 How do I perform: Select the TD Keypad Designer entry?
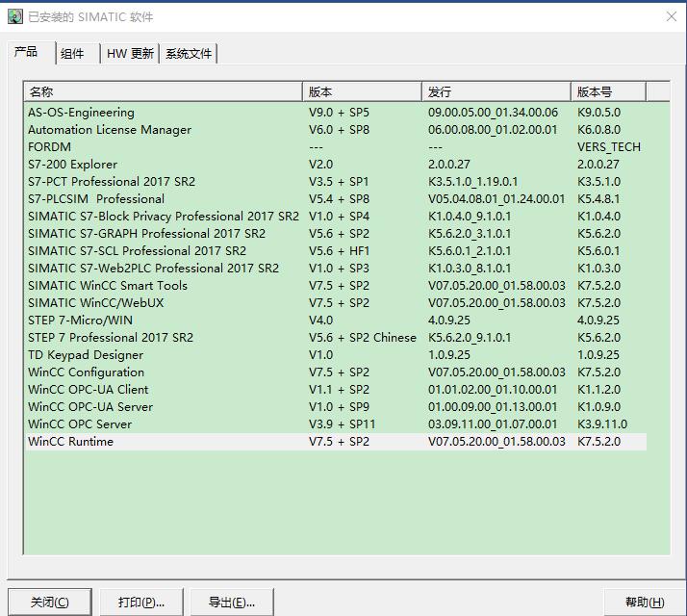pos(86,355)
